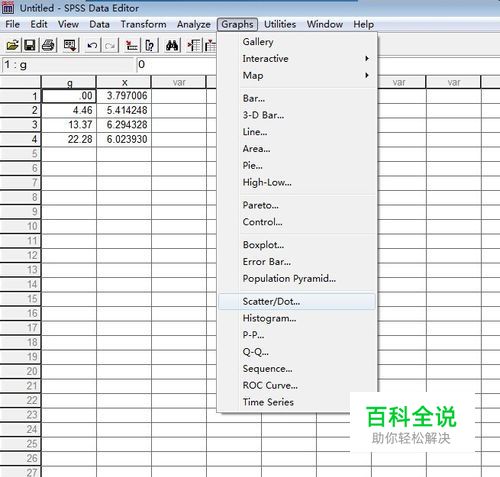500x477 pixels.
Task: Click the Insert Cases toolbar icon
Action: click(194, 45)
